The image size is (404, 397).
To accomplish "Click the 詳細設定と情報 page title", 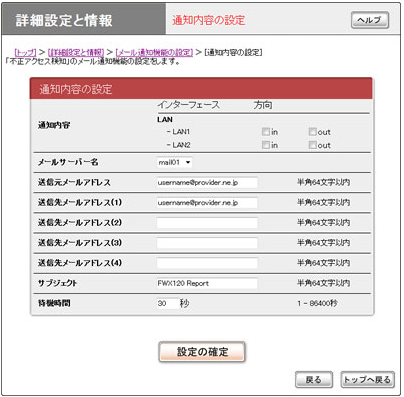I will (x=64, y=20).
